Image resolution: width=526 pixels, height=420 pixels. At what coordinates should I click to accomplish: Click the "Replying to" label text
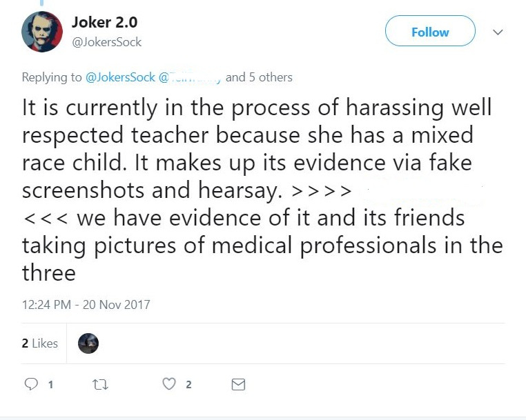pyautogui.click(x=52, y=77)
